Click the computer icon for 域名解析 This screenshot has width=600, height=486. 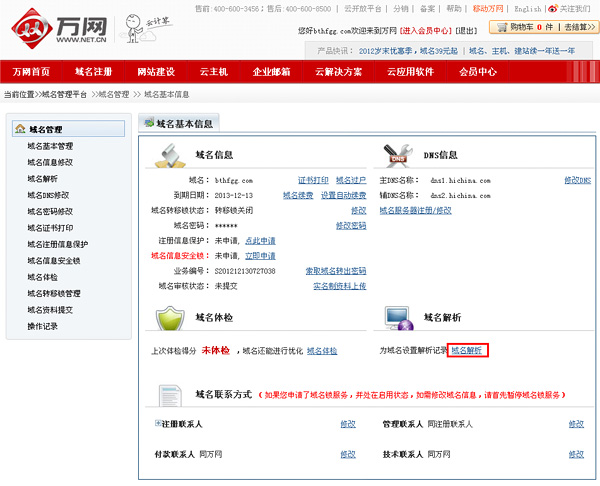click(399, 318)
